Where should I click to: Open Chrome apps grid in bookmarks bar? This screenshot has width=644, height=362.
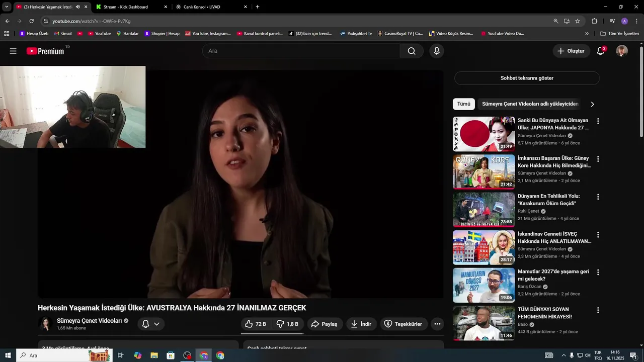tap(7, 34)
